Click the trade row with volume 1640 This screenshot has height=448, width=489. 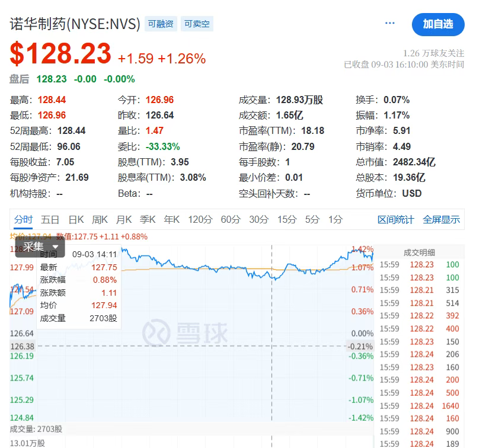pos(419,406)
